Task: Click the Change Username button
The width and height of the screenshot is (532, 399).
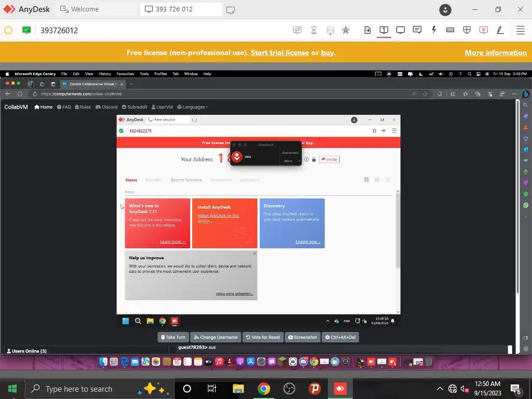Action: [x=216, y=337]
